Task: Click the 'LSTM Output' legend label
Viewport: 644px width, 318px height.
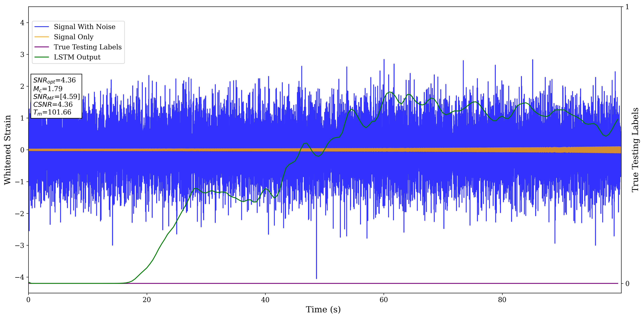Action: (77, 57)
